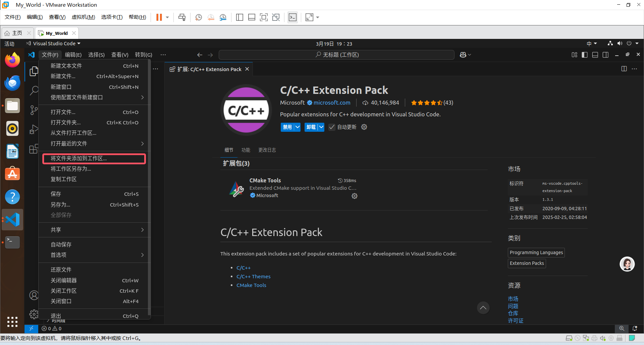Open the Explorer view in activity bar

pos(34,71)
